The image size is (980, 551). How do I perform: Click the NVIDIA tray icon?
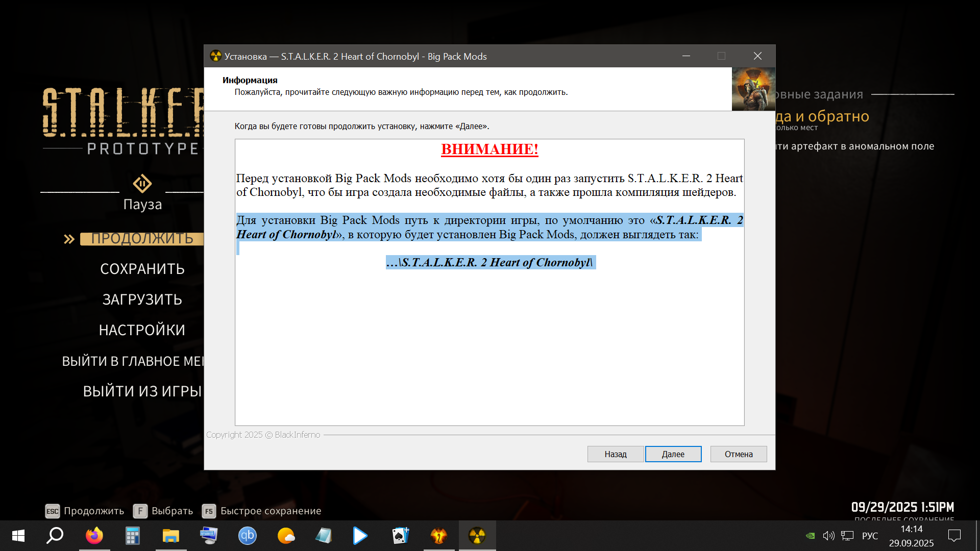click(810, 536)
